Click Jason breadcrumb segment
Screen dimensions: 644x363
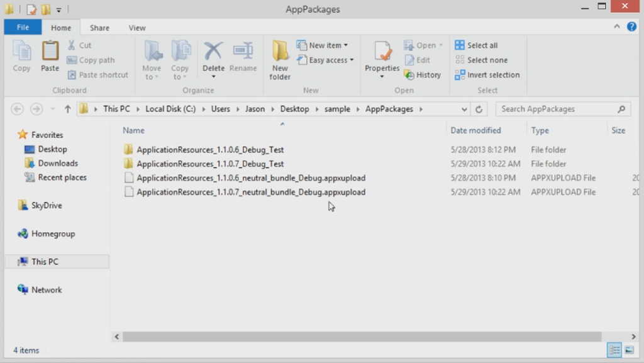point(255,109)
